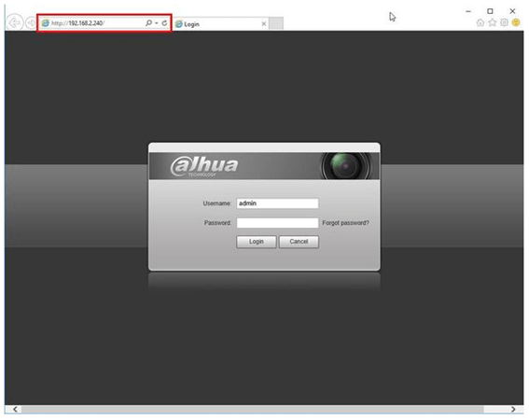Close the browser window
This screenshot has width=529, height=420.
click(512, 11)
